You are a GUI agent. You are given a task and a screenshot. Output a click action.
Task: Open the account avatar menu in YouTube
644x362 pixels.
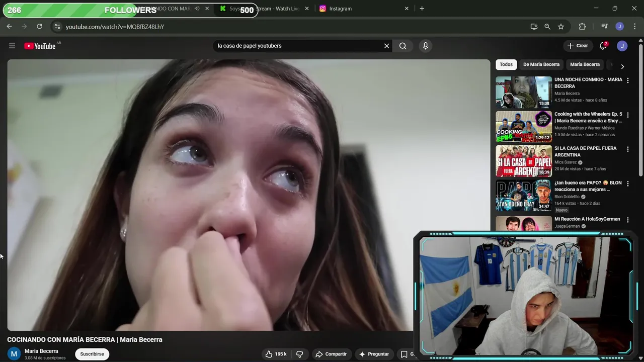(x=622, y=46)
